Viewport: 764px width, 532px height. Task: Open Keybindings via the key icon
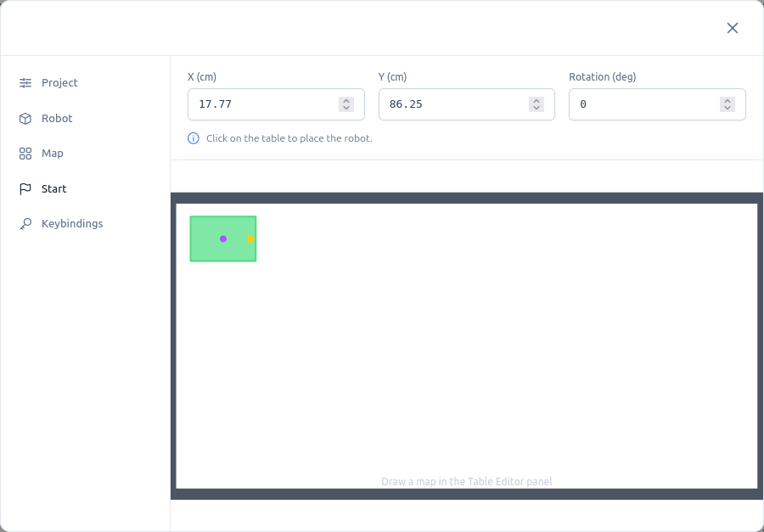click(x=24, y=223)
